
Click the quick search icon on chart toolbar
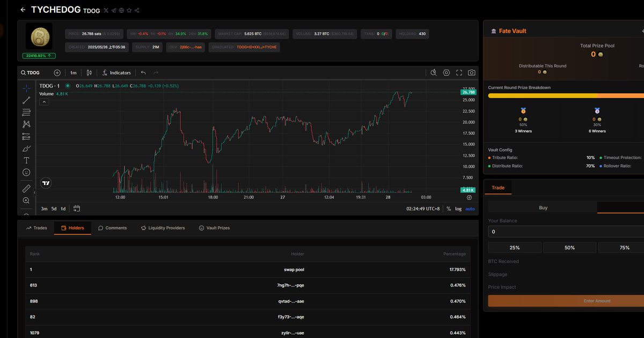[x=434, y=73]
